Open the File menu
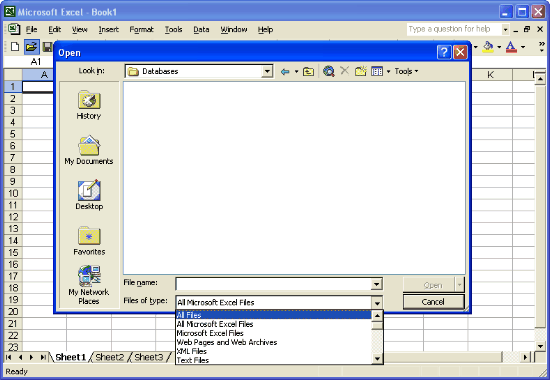550x380 pixels. (x=32, y=29)
